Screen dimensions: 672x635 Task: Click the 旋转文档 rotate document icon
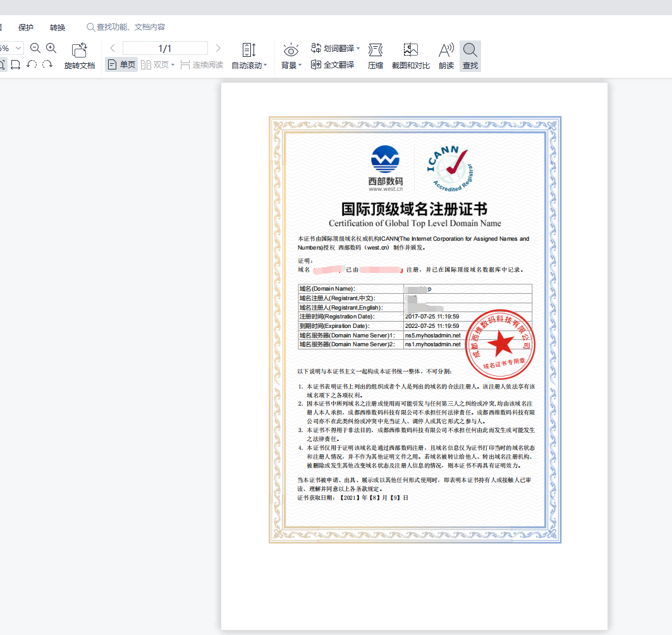tap(80, 51)
